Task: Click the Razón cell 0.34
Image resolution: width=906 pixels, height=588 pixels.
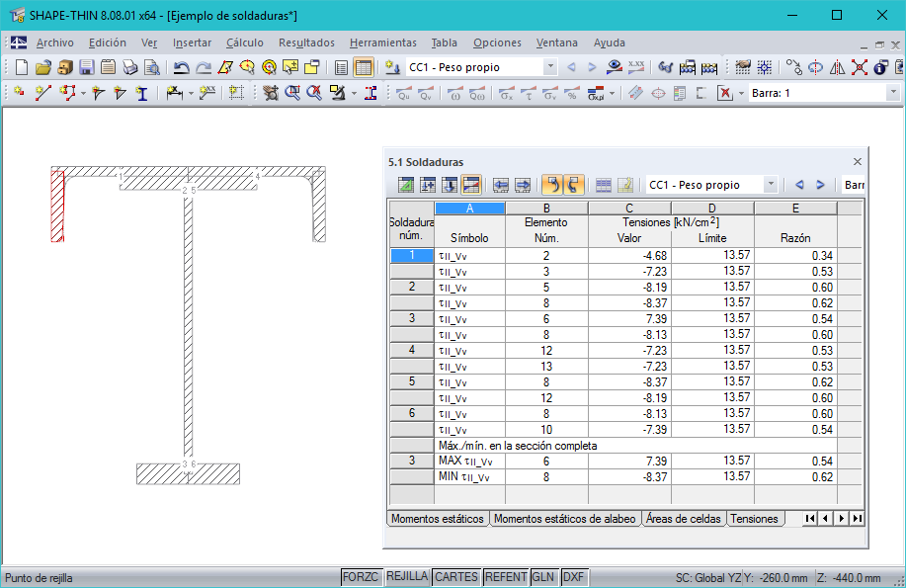Action: click(795, 256)
